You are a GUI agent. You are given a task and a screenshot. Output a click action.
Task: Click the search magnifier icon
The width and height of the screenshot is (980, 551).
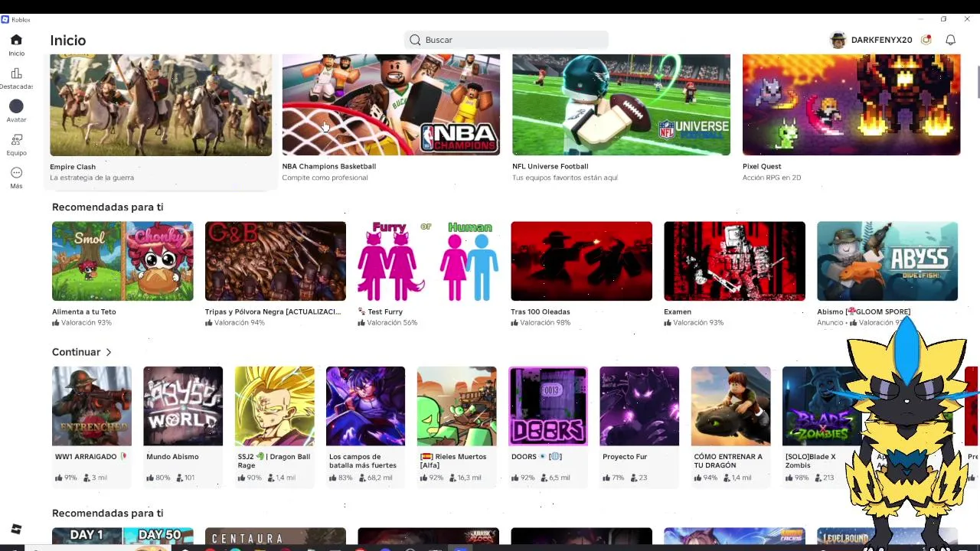pyautogui.click(x=415, y=40)
